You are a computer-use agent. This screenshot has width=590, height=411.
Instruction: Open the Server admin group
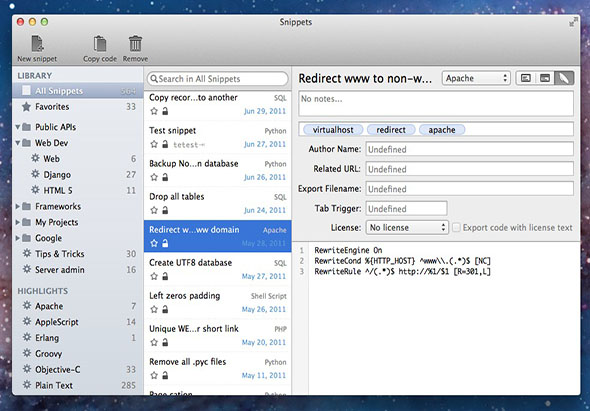pyautogui.click(x=78, y=270)
